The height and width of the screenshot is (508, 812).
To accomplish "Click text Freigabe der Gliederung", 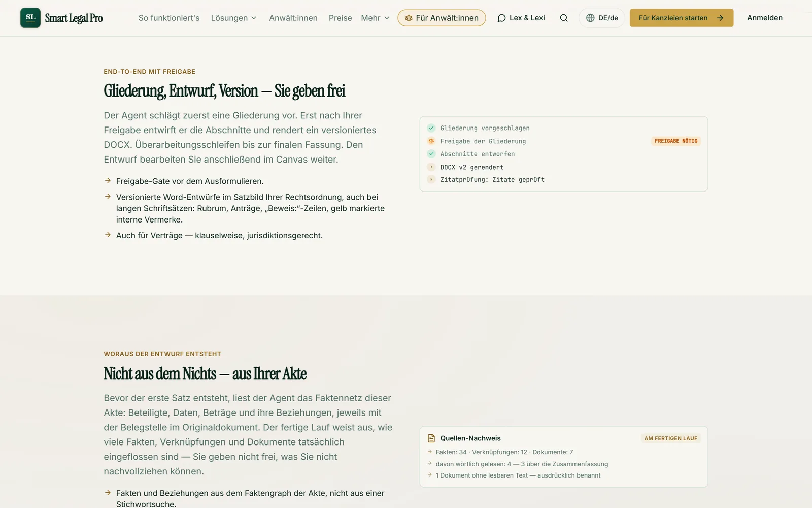I will (483, 141).
